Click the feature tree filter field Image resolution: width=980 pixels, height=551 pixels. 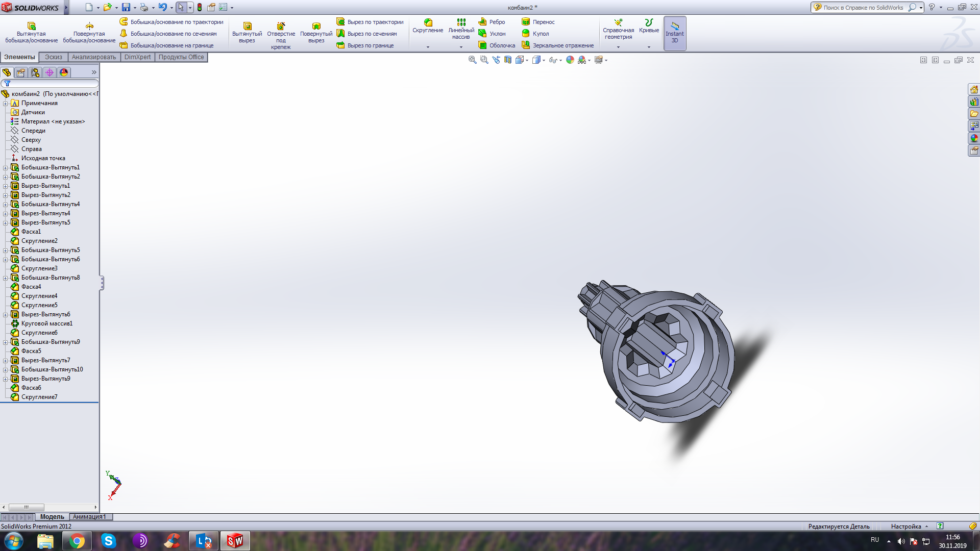click(50, 83)
